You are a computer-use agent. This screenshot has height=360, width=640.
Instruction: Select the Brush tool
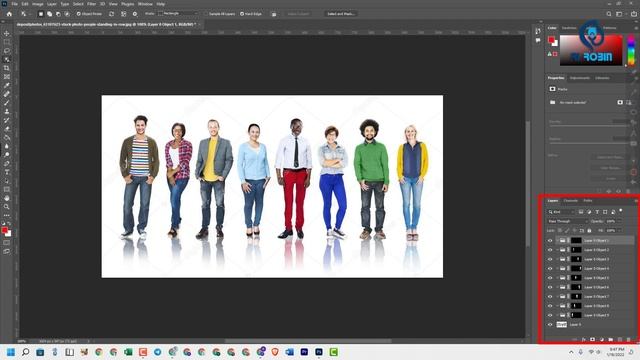[7, 102]
